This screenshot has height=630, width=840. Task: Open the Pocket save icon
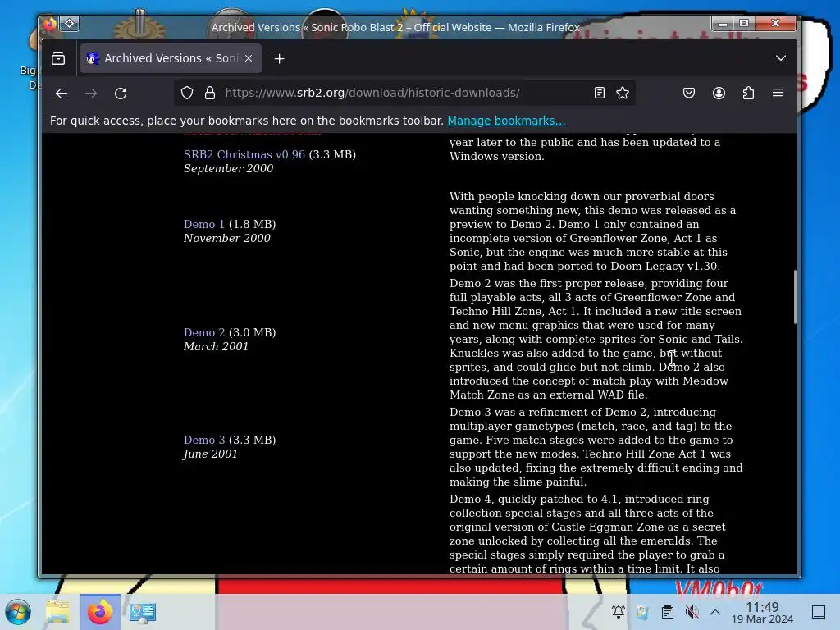689,94
